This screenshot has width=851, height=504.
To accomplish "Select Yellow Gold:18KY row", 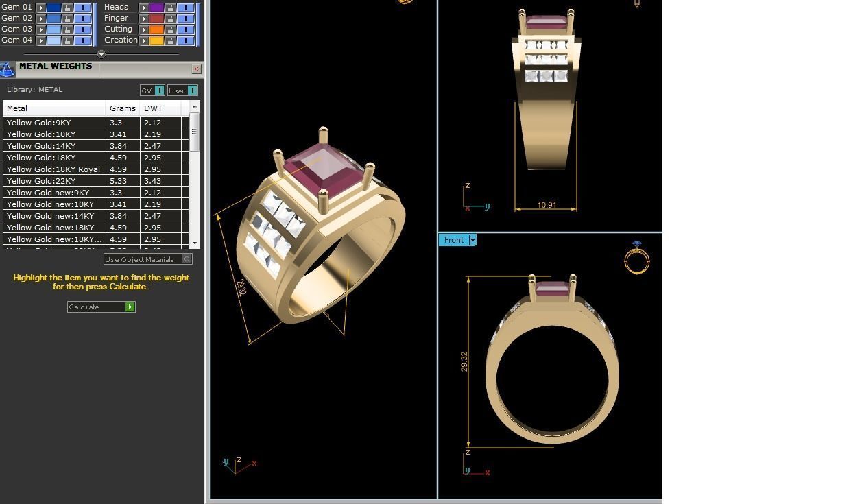I will (x=95, y=158).
